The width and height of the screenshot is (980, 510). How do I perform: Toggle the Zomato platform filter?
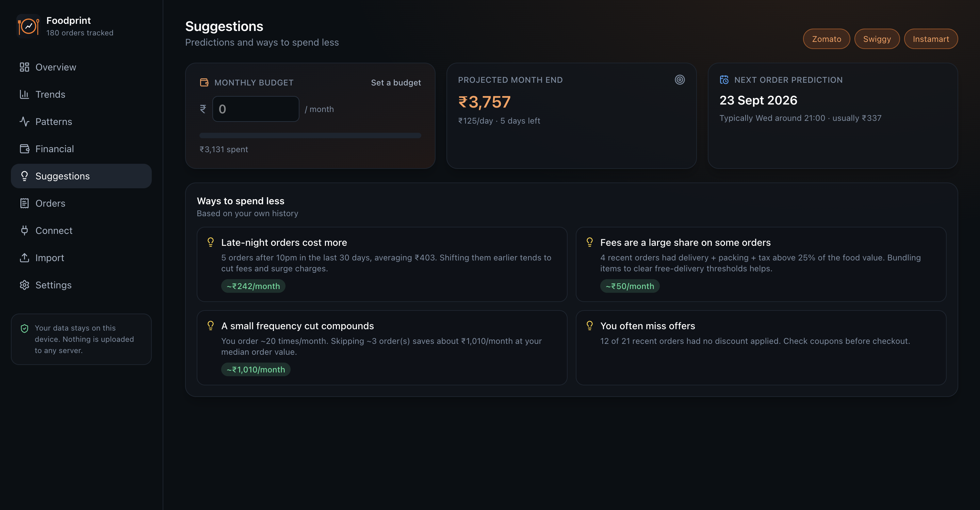[x=826, y=39]
